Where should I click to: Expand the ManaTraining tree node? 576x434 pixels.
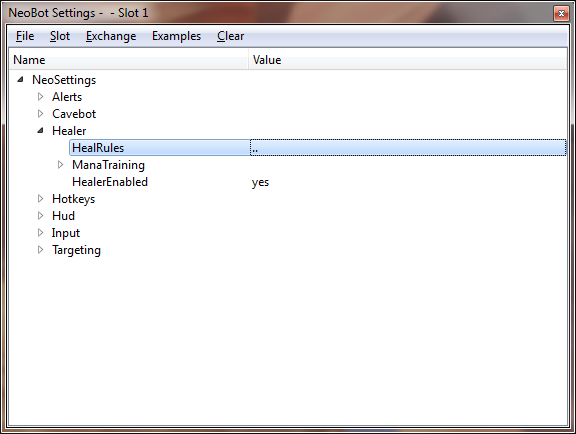pos(61,165)
